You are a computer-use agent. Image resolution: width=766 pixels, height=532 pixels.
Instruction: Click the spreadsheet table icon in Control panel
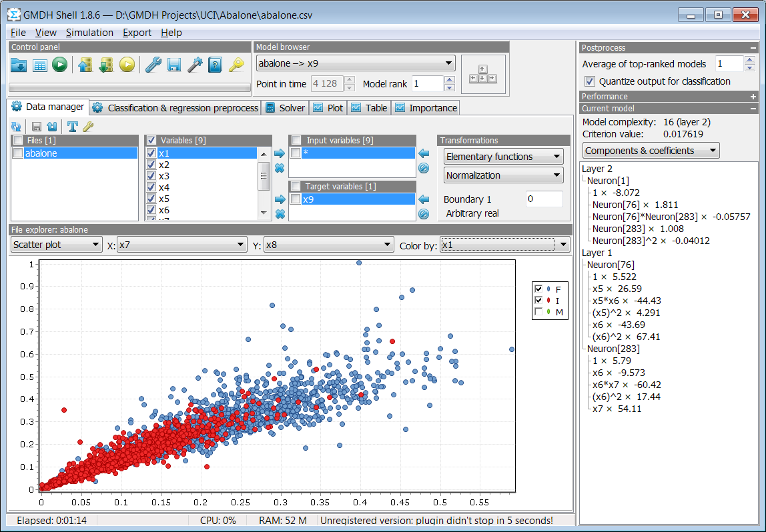click(39, 65)
